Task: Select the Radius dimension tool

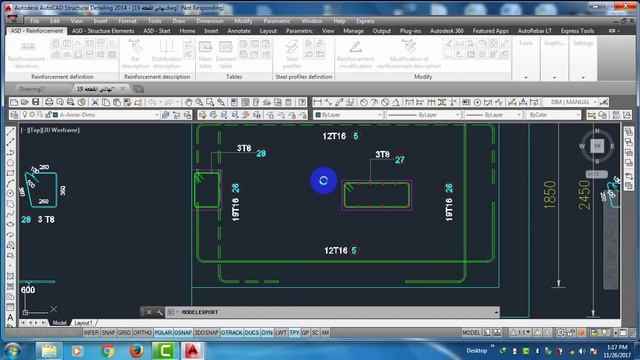Action: [364, 102]
